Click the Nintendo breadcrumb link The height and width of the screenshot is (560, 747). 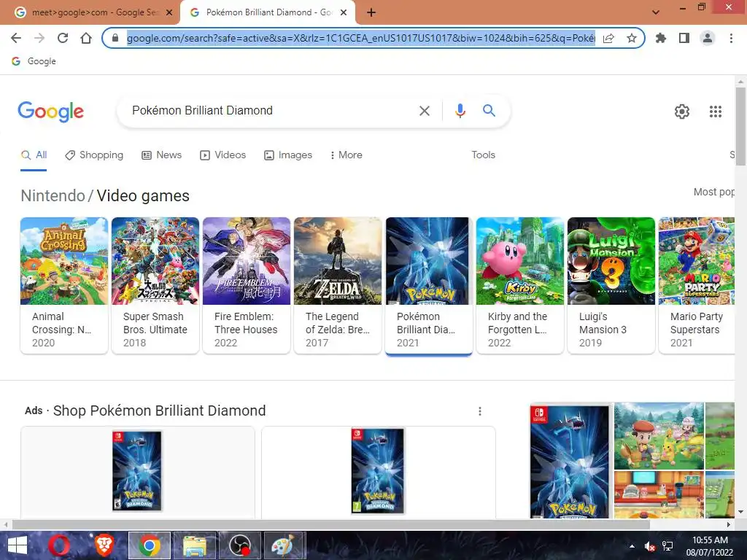[53, 195]
